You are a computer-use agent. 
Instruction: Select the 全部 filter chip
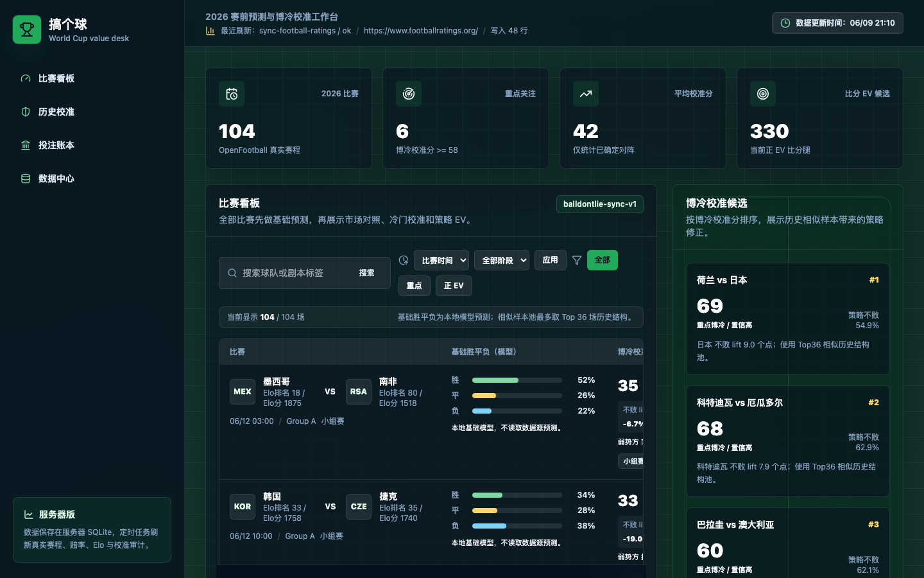click(x=603, y=260)
